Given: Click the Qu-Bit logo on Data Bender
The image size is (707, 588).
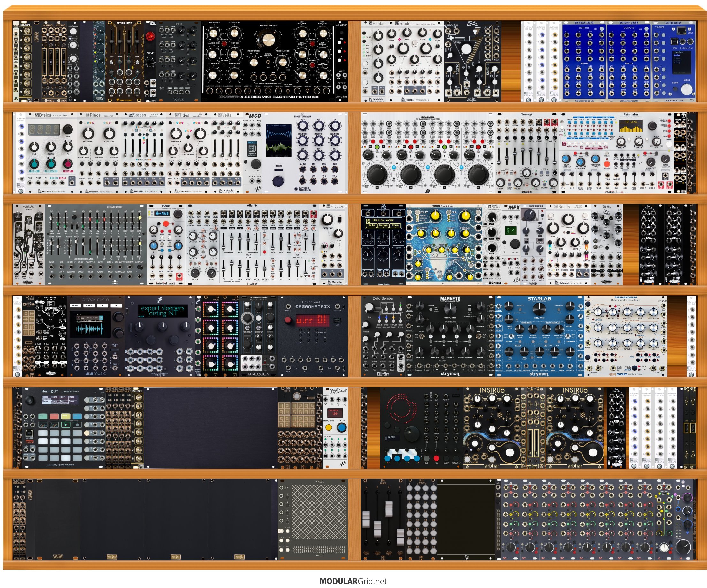Looking at the screenshot, I should point(383,373).
